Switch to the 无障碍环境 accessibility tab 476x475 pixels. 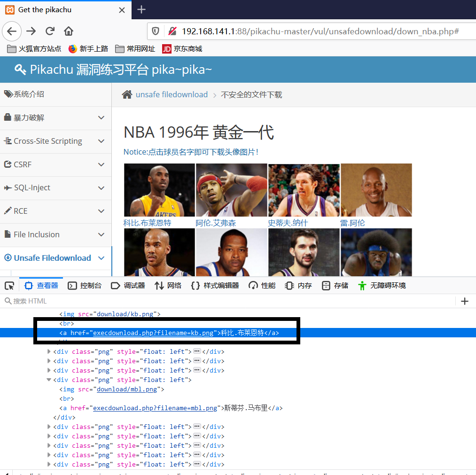point(382,286)
